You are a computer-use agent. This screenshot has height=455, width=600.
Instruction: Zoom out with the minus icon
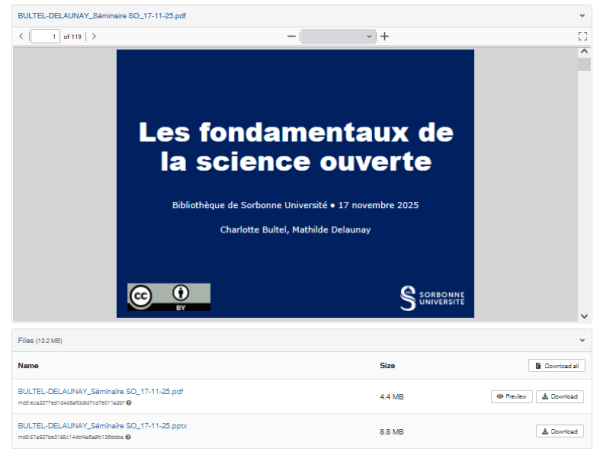click(x=292, y=36)
